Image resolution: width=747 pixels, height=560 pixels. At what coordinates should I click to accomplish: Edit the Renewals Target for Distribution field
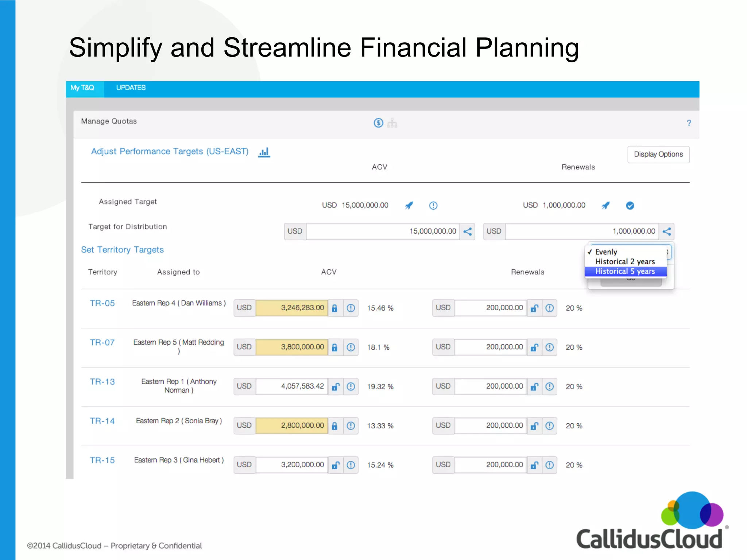click(x=582, y=232)
